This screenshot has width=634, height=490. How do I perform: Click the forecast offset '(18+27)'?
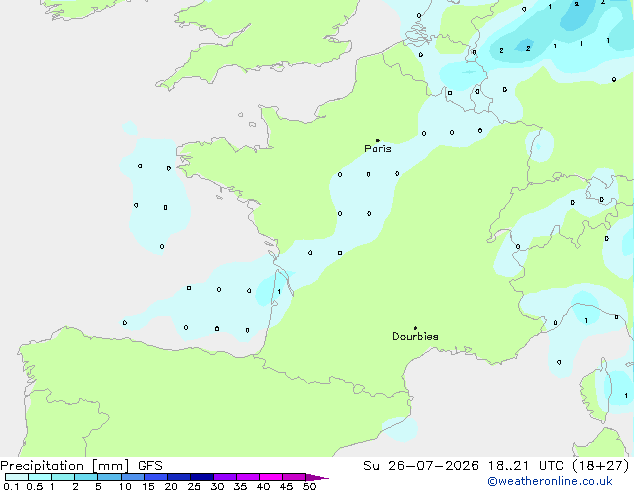click(601, 466)
